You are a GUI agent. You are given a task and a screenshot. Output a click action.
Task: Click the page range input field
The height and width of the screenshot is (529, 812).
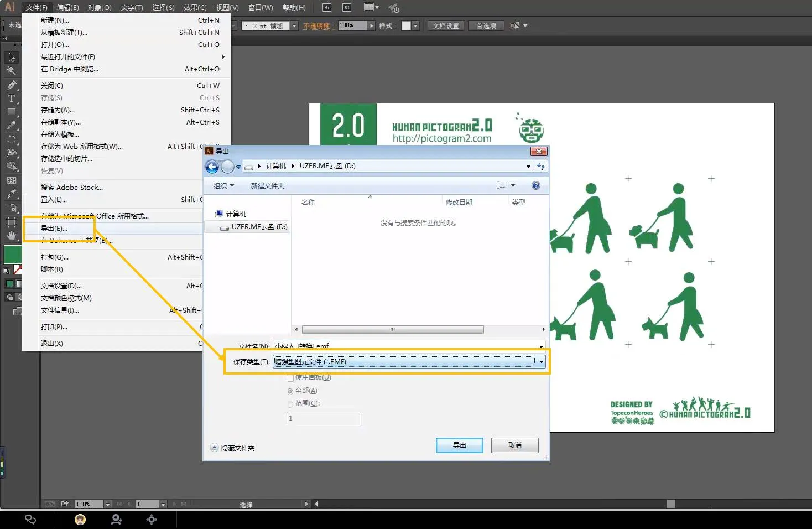(x=324, y=419)
